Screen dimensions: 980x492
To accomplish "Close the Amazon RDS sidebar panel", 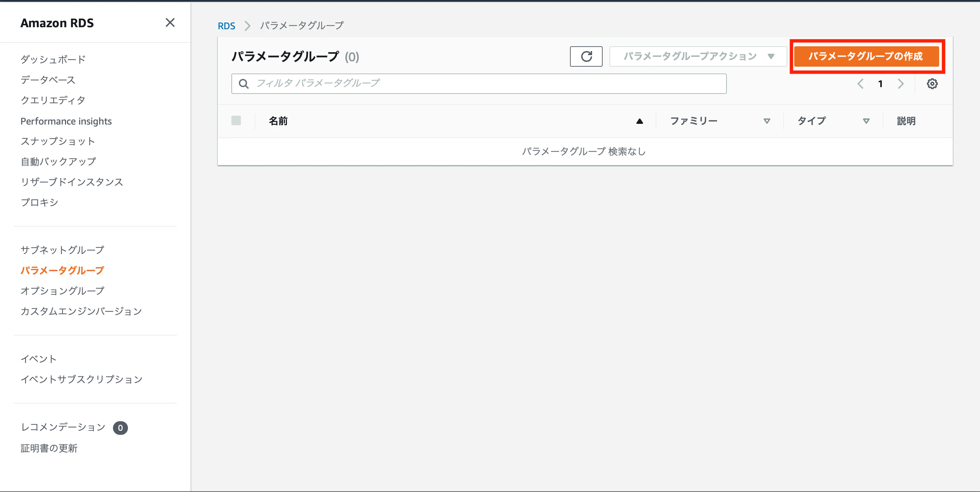I will pyautogui.click(x=170, y=23).
